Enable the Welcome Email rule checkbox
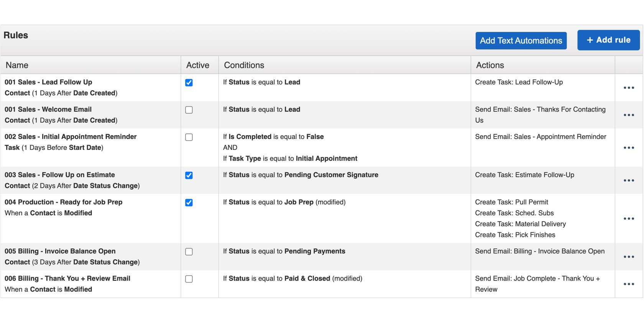This screenshot has width=644, height=322. [189, 110]
